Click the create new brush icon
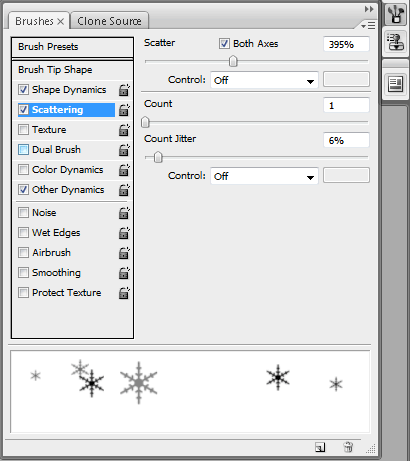The height and width of the screenshot is (461, 410). pos(320,447)
